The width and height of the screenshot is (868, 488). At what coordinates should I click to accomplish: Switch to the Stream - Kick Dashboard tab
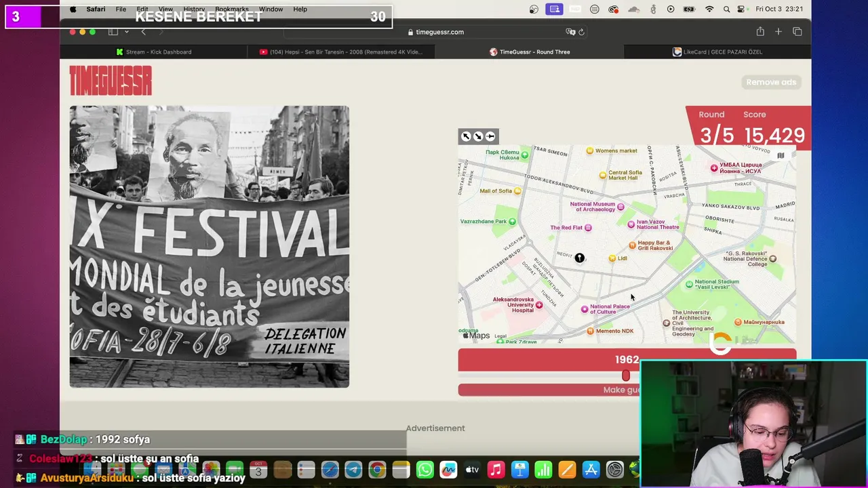[x=154, y=52]
